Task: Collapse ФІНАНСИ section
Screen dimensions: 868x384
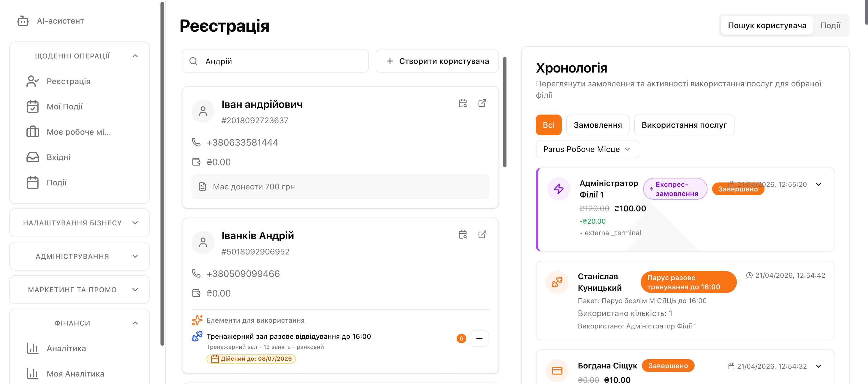Action: [135, 323]
